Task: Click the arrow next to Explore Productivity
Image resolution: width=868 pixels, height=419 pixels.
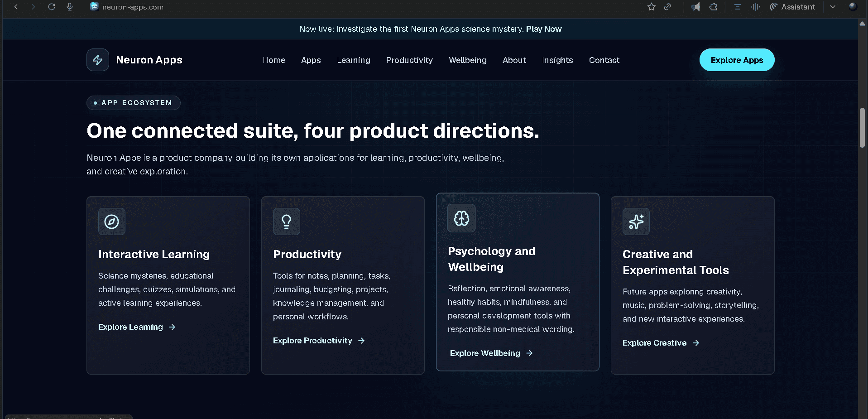Action: pos(361,341)
